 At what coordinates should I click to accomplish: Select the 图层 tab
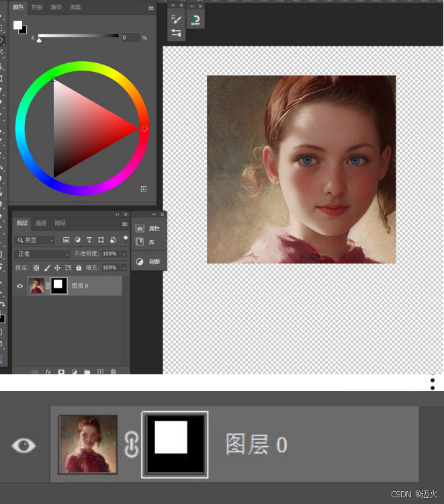[x=22, y=223]
